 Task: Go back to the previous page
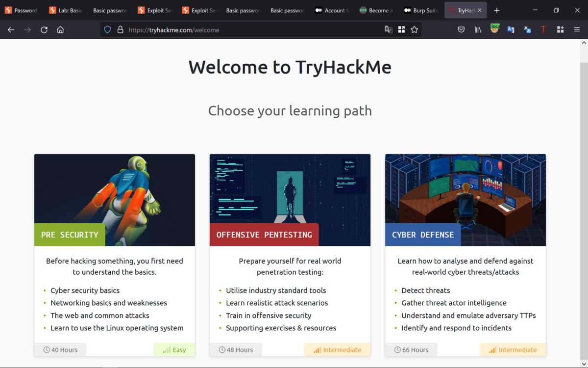(x=11, y=30)
